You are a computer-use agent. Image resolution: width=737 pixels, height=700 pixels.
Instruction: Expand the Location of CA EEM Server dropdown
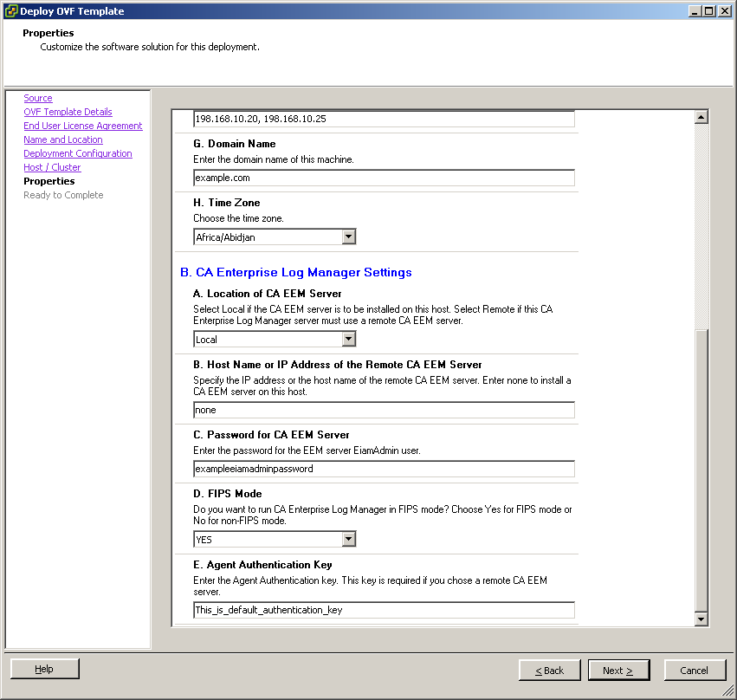(x=347, y=339)
